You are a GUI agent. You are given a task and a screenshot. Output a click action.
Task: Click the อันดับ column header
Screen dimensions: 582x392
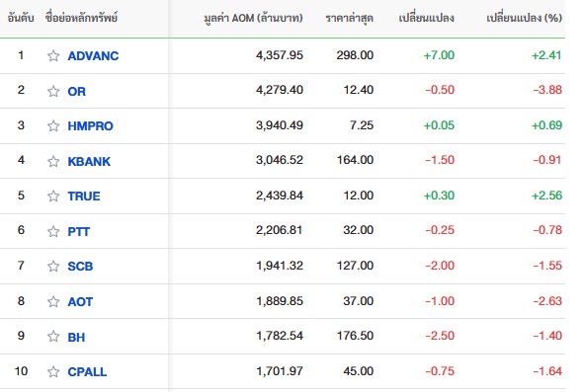pos(21,18)
